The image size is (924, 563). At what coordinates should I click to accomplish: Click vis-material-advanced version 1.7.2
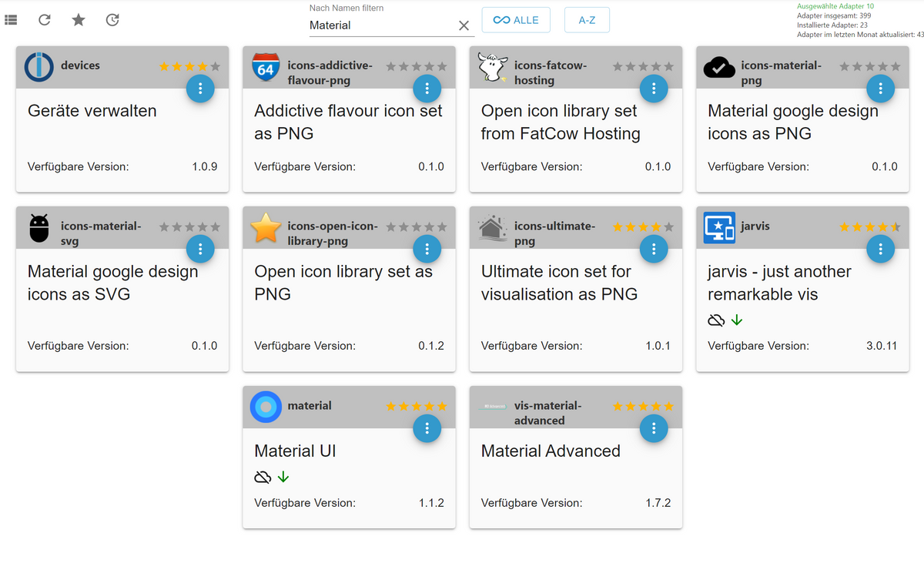pos(658,503)
